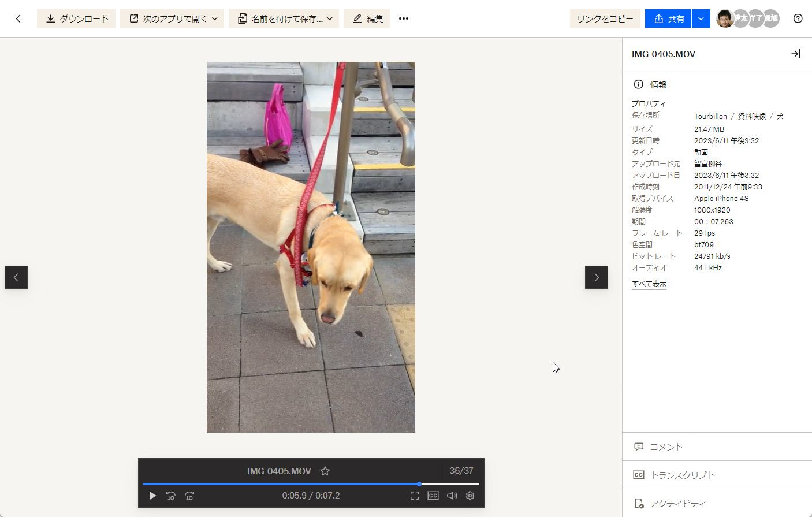Image resolution: width=812 pixels, height=517 pixels.
Task: Go back with the top-left arrow
Action: (18, 18)
